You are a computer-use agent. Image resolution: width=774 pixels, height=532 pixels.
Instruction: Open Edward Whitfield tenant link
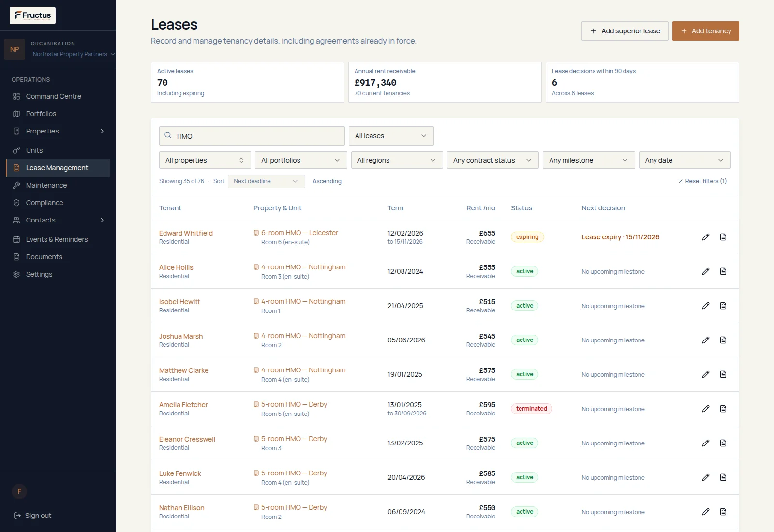[x=186, y=233]
